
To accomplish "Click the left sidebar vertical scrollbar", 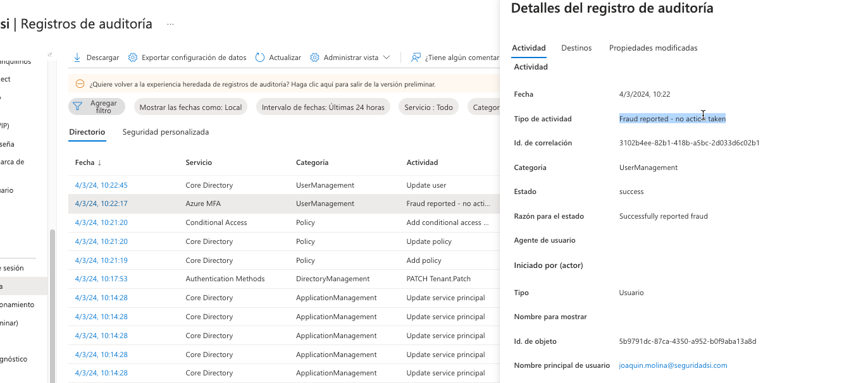I will (x=53, y=303).
